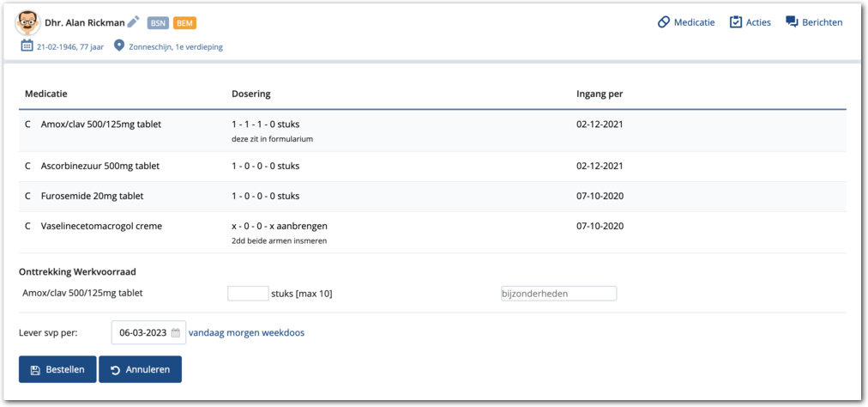The height and width of the screenshot is (407, 868).
Task: Click the pencil edit icon beside Alan Rickman
Action: 133,22
